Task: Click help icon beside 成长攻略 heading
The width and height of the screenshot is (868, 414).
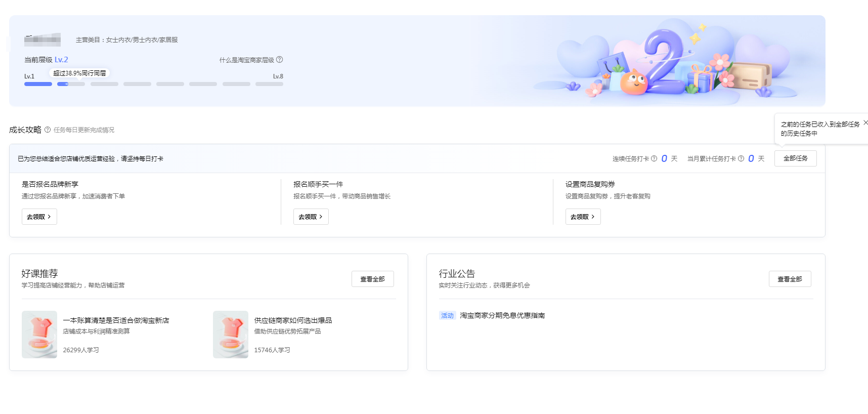Action: click(48, 130)
